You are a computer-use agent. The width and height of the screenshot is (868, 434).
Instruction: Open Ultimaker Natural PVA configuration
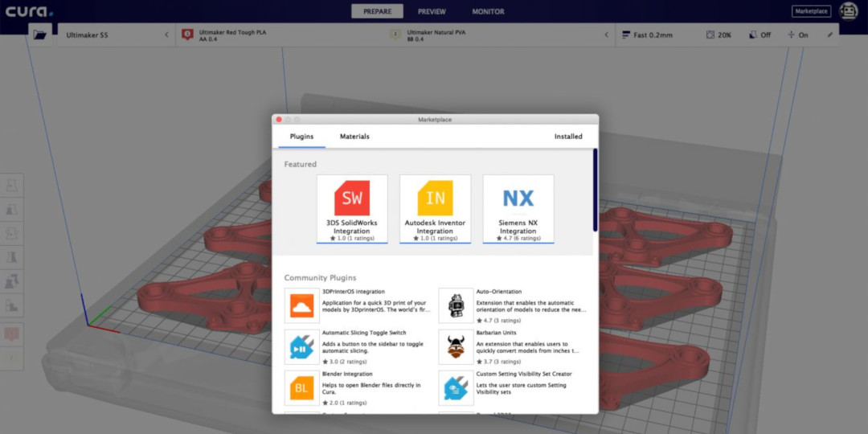436,35
